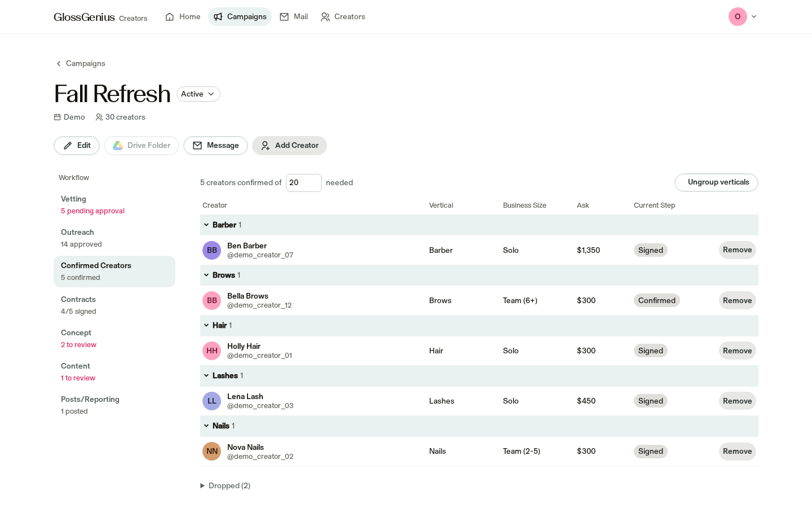Open the Creators nav item
The height and width of the screenshot is (508, 812).
click(343, 17)
